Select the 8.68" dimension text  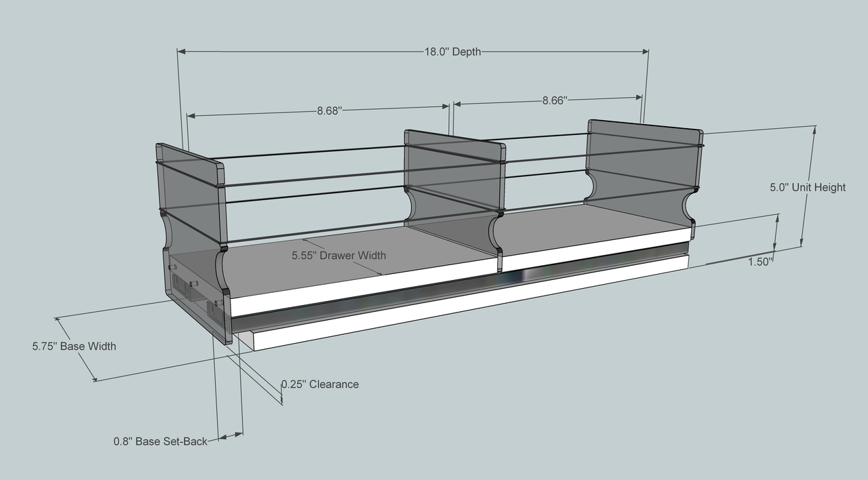pyautogui.click(x=328, y=111)
